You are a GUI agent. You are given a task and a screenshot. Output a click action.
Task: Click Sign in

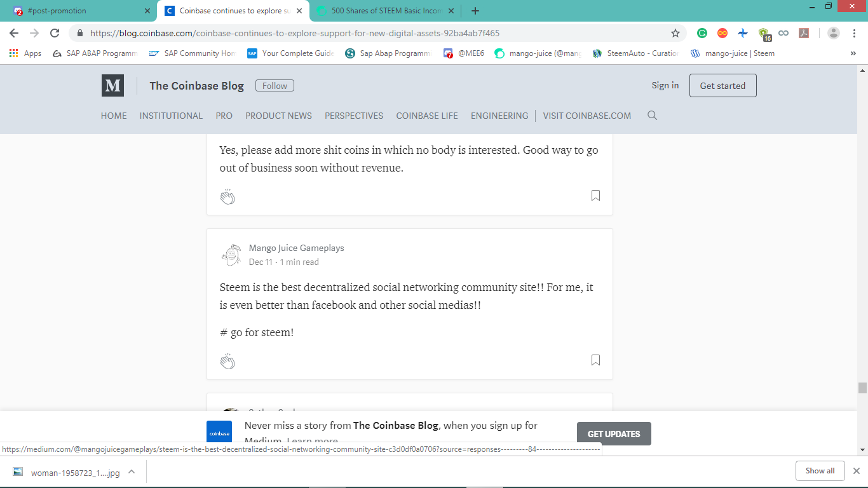coord(665,85)
